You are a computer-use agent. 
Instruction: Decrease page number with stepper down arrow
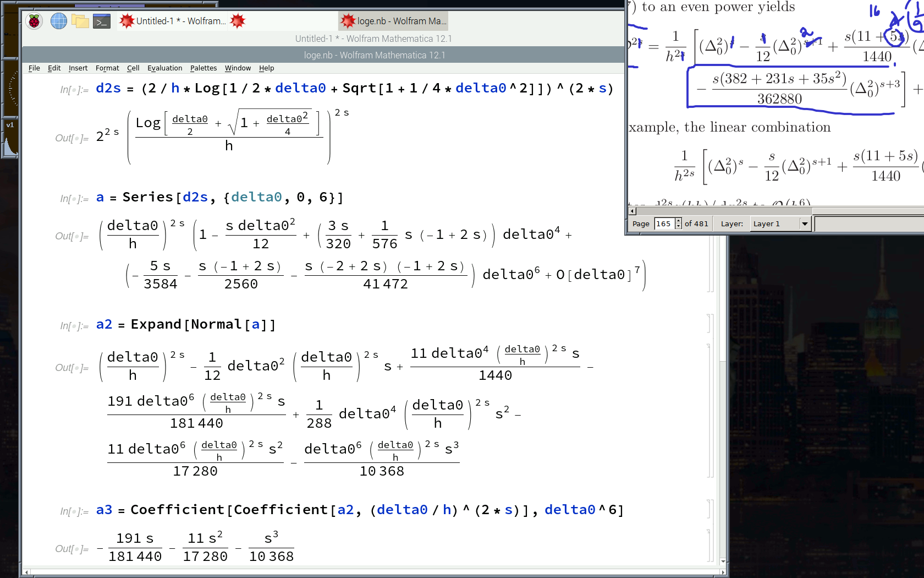(678, 226)
